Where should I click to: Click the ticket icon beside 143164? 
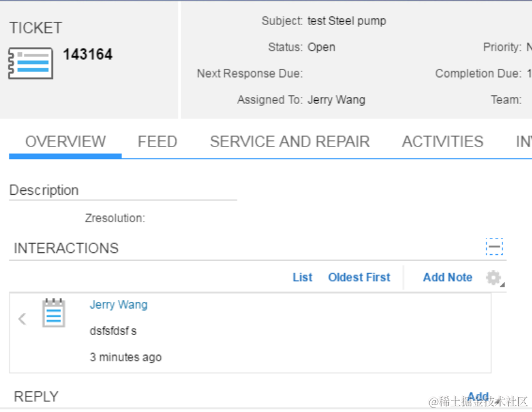tap(31, 63)
